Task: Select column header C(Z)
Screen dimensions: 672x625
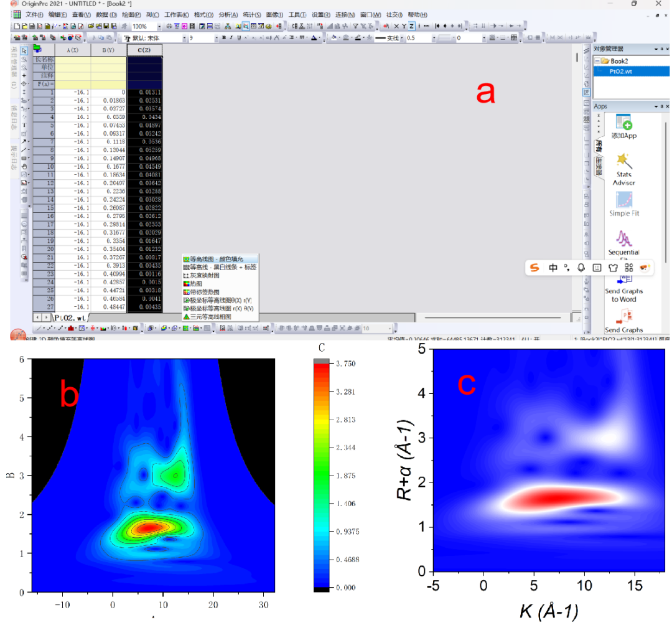Action: [x=144, y=50]
